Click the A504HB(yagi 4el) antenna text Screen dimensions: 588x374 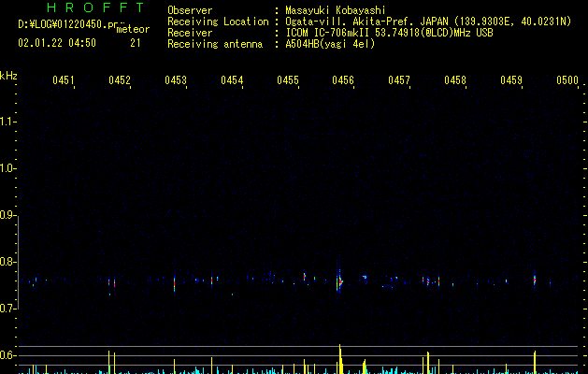[x=330, y=44]
